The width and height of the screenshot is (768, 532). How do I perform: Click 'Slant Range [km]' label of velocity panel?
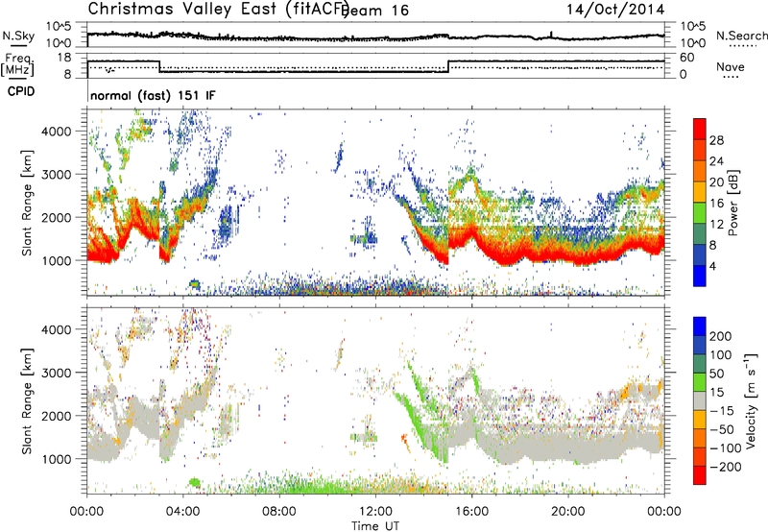click(x=27, y=400)
